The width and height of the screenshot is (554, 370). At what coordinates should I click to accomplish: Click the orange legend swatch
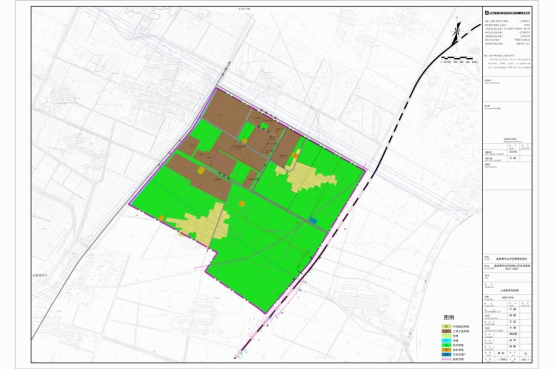[x=447, y=350]
